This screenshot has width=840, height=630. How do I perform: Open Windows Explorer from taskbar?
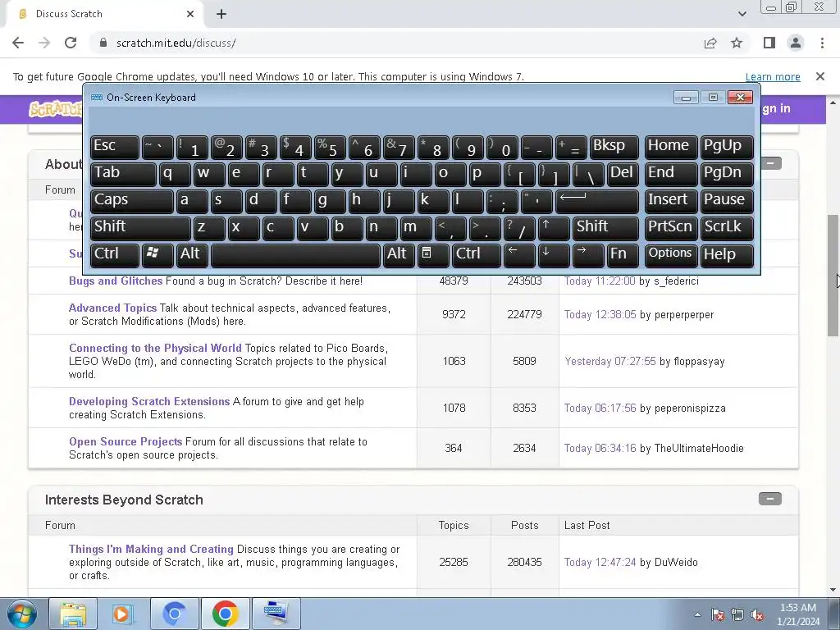pyautogui.click(x=73, y=614)
